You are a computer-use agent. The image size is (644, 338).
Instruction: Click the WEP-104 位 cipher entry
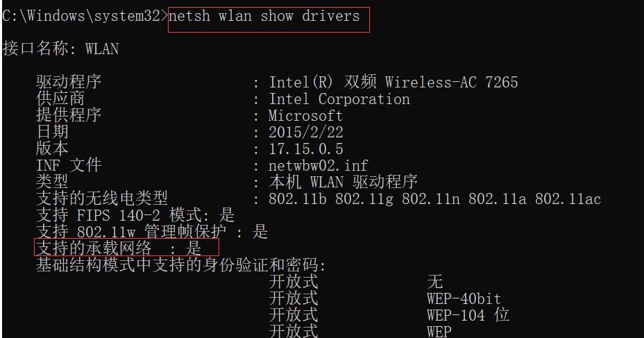point(468,315)
